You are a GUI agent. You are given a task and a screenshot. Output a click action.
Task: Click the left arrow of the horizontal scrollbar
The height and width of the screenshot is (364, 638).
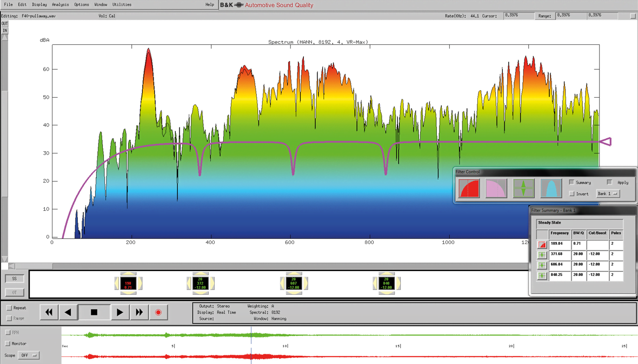[11, 266]
